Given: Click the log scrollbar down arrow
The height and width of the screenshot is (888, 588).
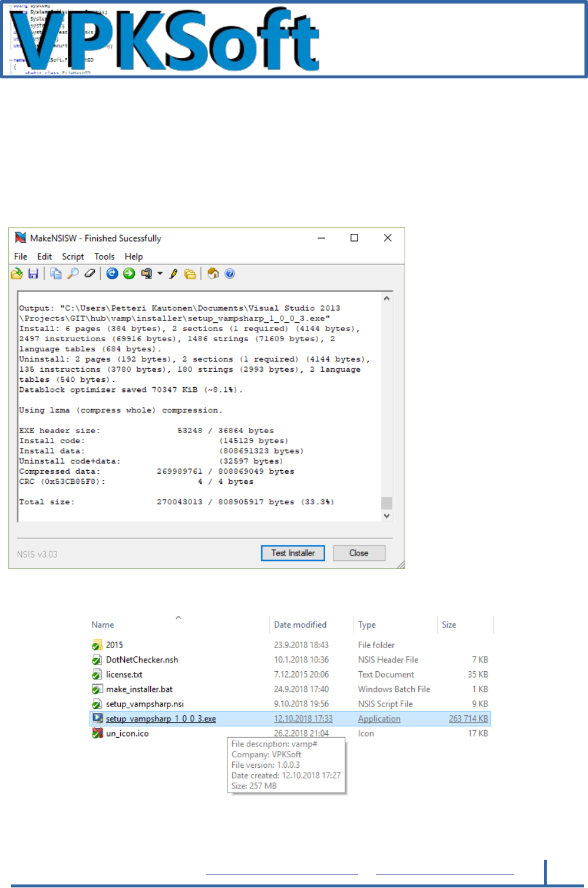Looking at the screenshot, I should pyautogui.click(x=387, y=516).
